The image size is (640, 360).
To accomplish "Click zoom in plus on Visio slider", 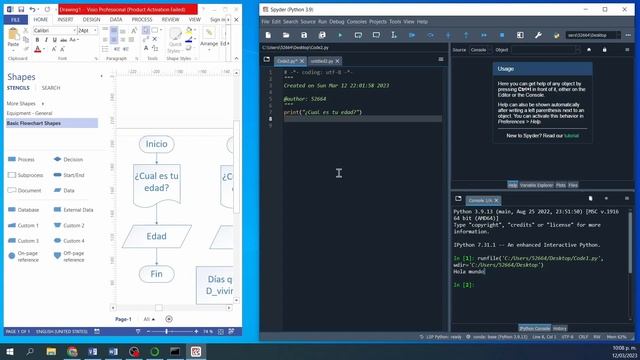I will click(196, 332).
